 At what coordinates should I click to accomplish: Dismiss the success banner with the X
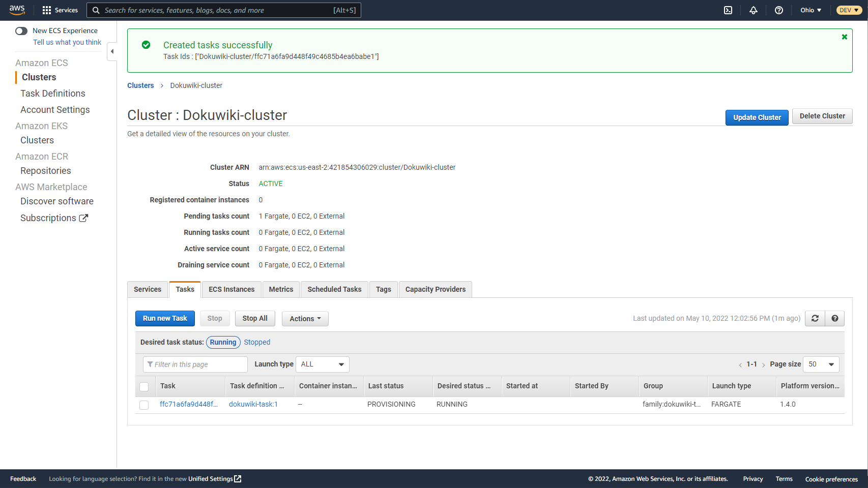tap(845, 37)
